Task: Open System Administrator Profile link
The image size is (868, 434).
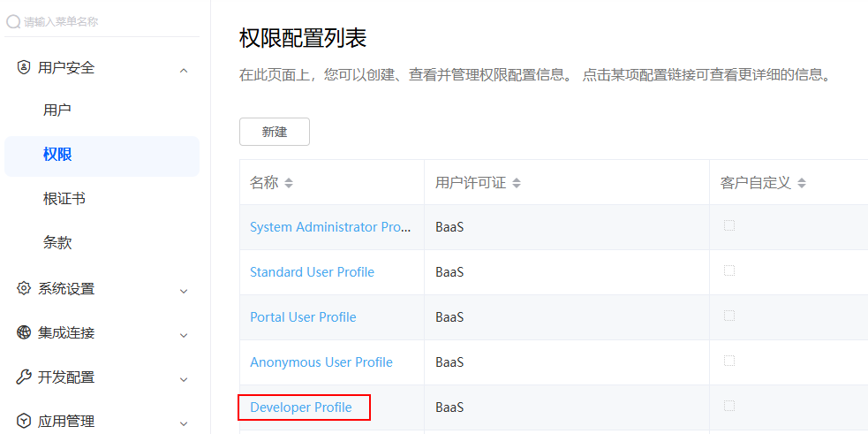Action: point(330,227)
